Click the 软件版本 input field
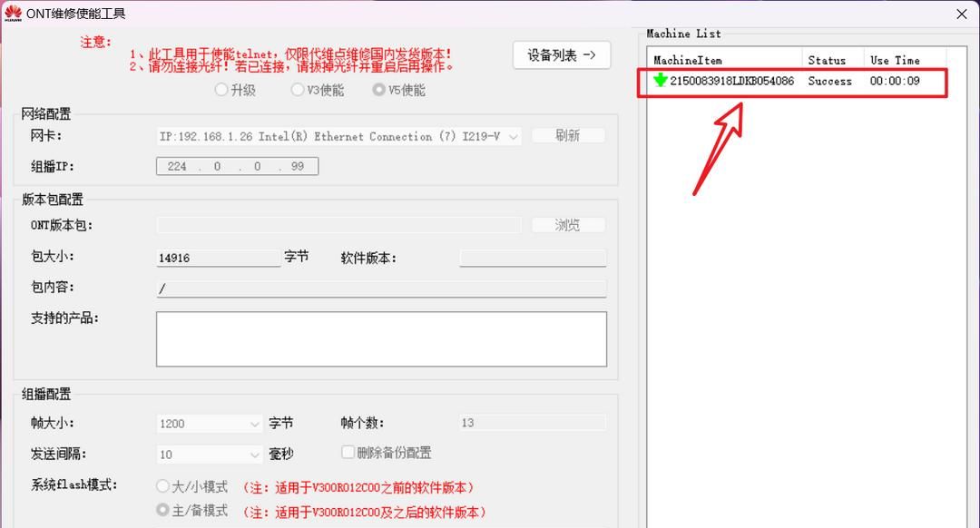The height and width of the screenshot is (528, 980). pos(533,258)
